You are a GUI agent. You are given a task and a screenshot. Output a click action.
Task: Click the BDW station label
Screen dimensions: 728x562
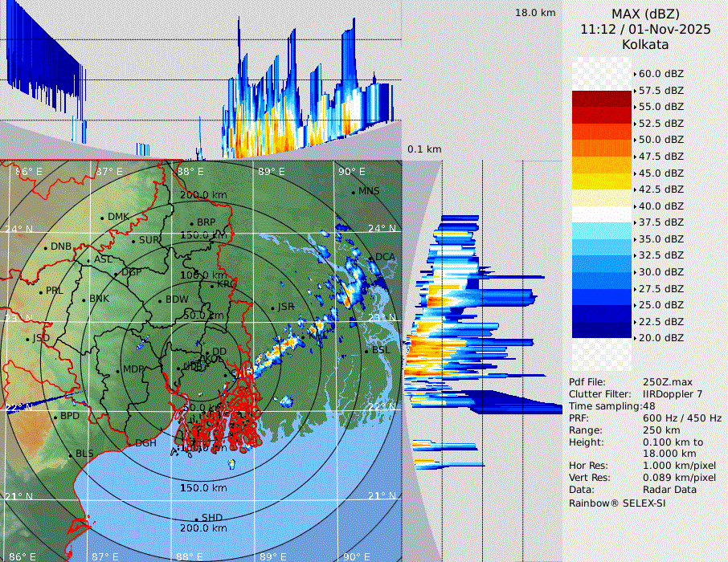point(177,299)
